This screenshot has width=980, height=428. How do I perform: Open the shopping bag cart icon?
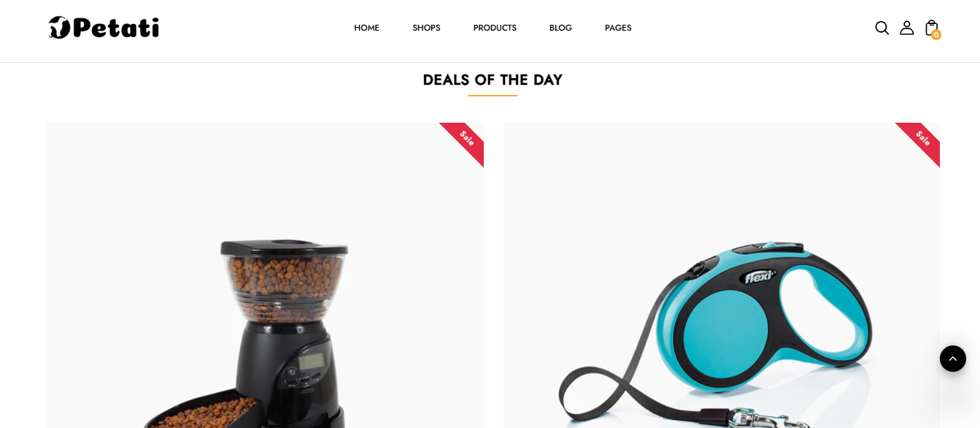[x=931, y=28]
